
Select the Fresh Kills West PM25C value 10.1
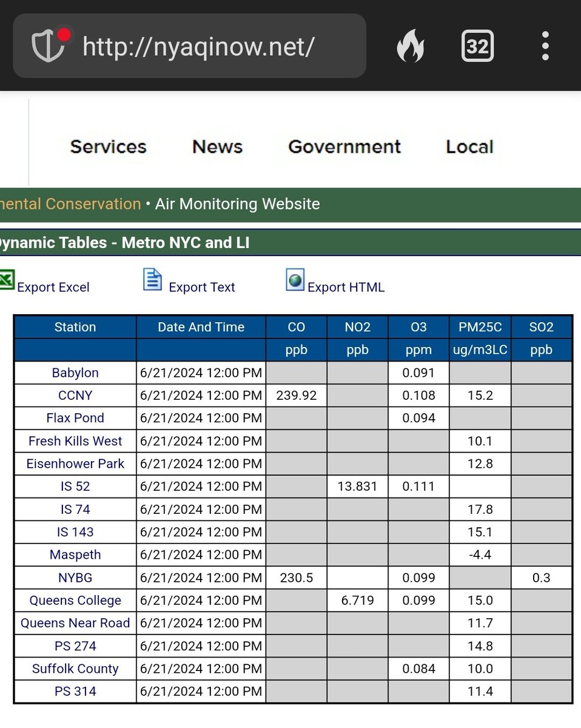pyautogui.click(x=480, y=441)
